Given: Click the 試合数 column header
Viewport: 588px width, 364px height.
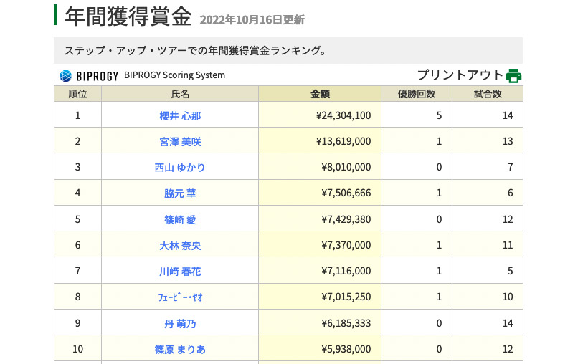Looking at the screenshot, I should tap(488, 94).
